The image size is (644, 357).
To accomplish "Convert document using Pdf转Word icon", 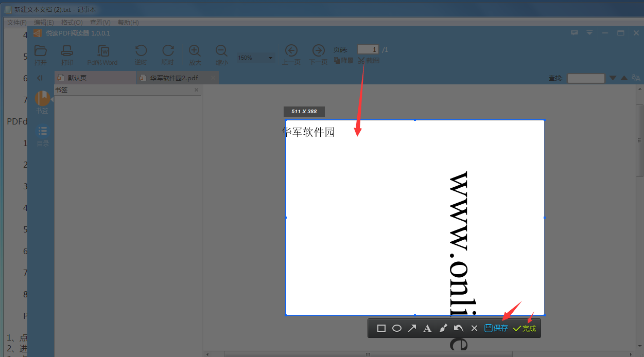I will (x=102, y=55).
